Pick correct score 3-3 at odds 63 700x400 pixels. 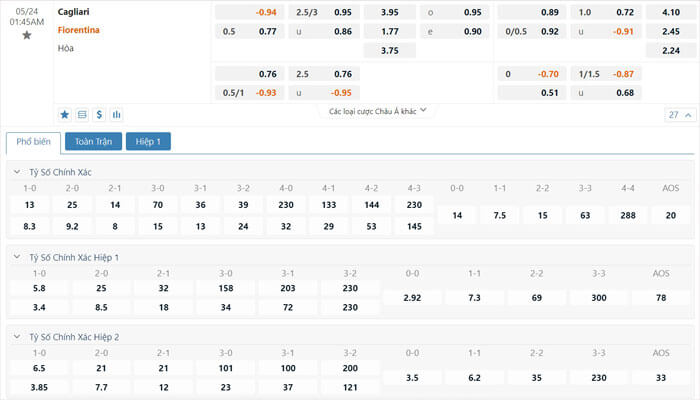[585, 216]
